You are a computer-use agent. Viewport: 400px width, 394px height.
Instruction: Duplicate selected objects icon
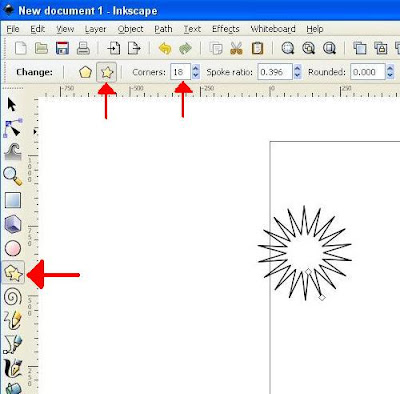point(360,48)
